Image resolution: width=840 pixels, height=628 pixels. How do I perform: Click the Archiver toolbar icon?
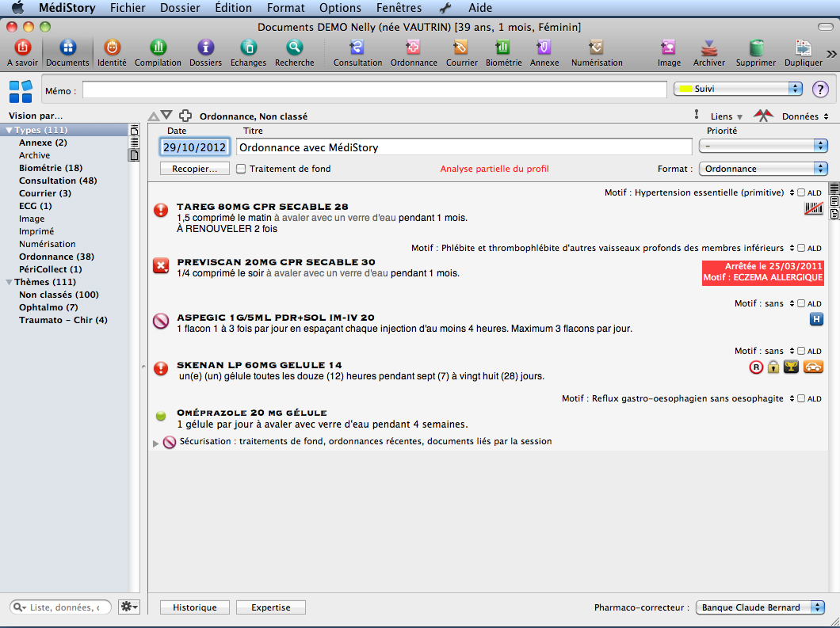[x=708, y=48]
